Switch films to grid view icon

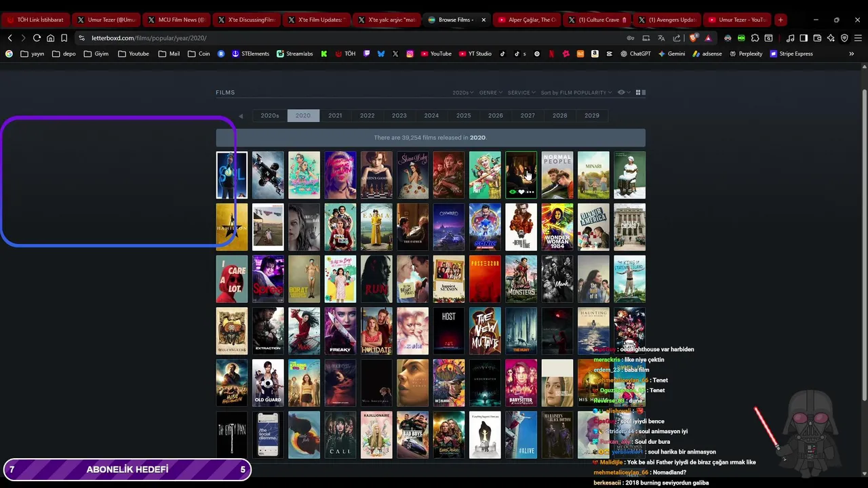pyautogui.click(x=638, y=92)
